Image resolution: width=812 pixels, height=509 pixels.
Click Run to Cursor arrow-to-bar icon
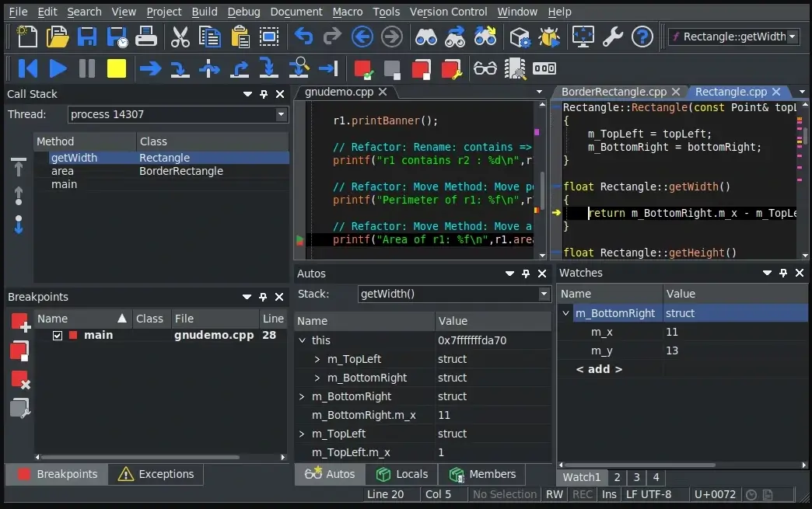(328, 68)
